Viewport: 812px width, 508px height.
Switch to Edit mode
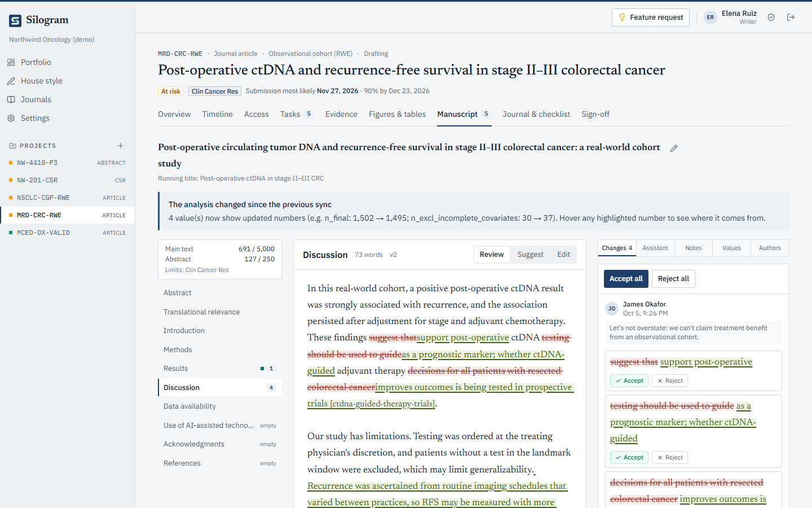coord(564,255)
